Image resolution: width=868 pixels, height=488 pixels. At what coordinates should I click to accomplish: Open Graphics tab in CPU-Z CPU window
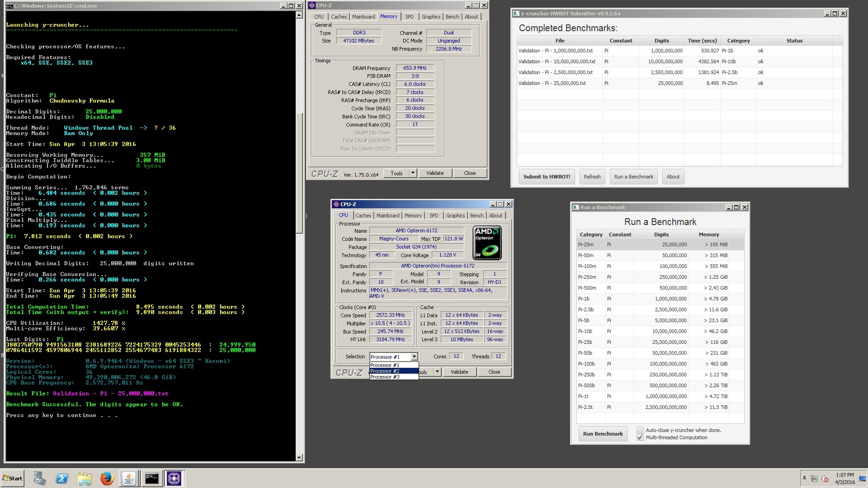click(455, 216)
